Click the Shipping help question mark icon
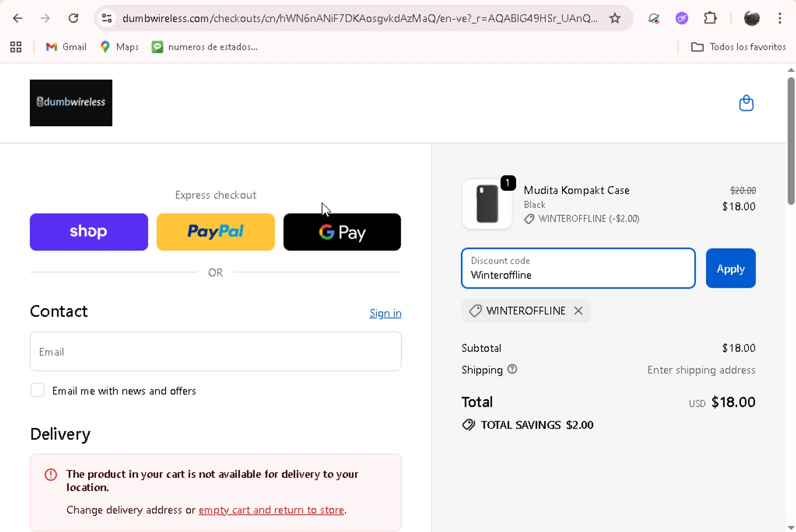The height and width of the screenshot is (532, 796). coord(512,369)
